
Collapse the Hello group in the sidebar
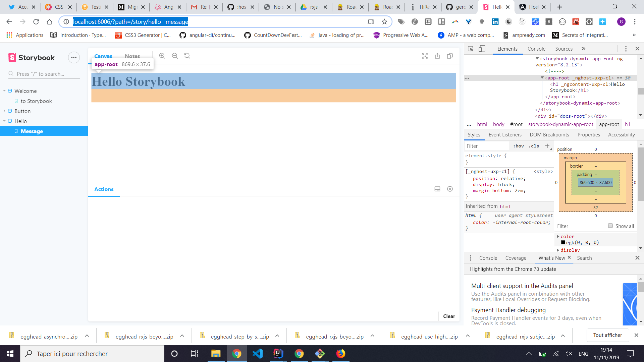4,121
